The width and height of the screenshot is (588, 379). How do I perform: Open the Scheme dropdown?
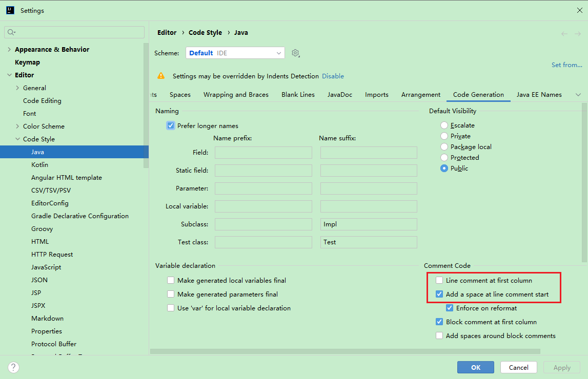(235, 53)
